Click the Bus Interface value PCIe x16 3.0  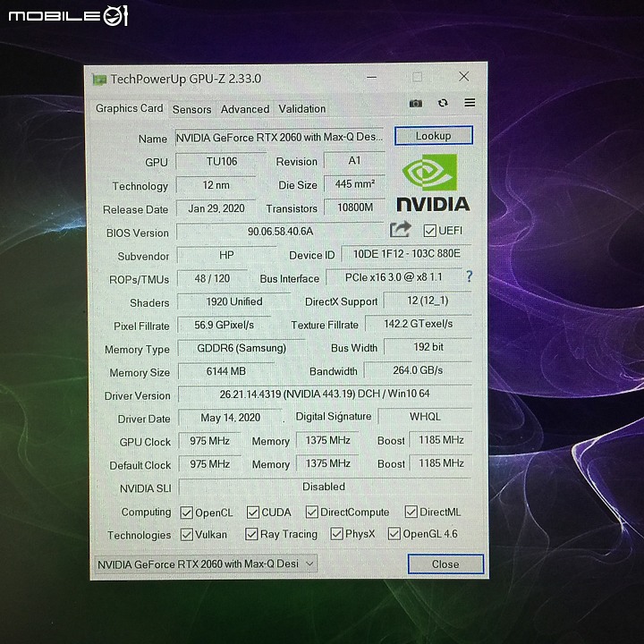pos(394,276)
